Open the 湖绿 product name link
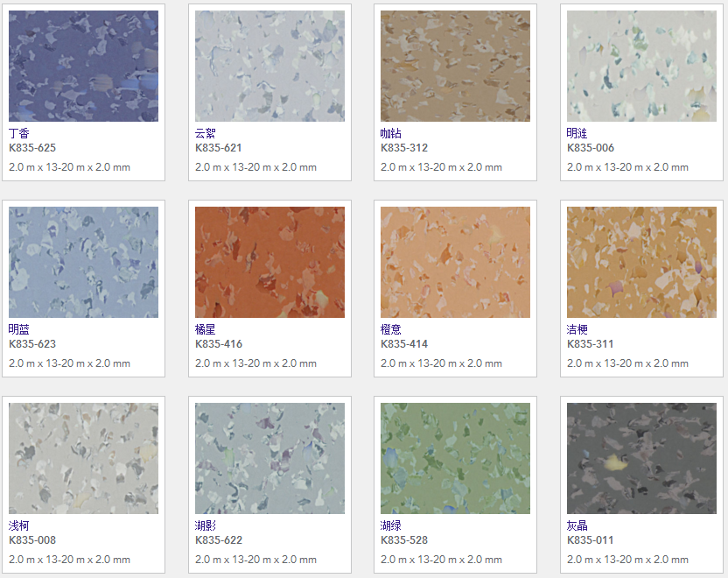 391,525
